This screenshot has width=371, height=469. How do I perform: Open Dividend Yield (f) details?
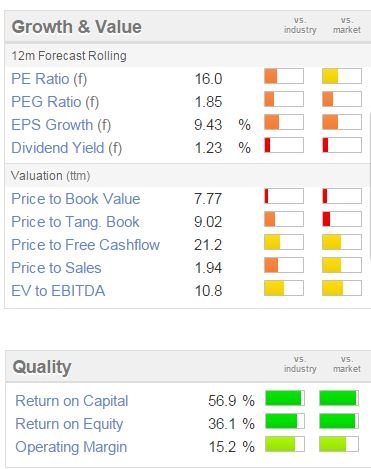[x=66, y=148]
